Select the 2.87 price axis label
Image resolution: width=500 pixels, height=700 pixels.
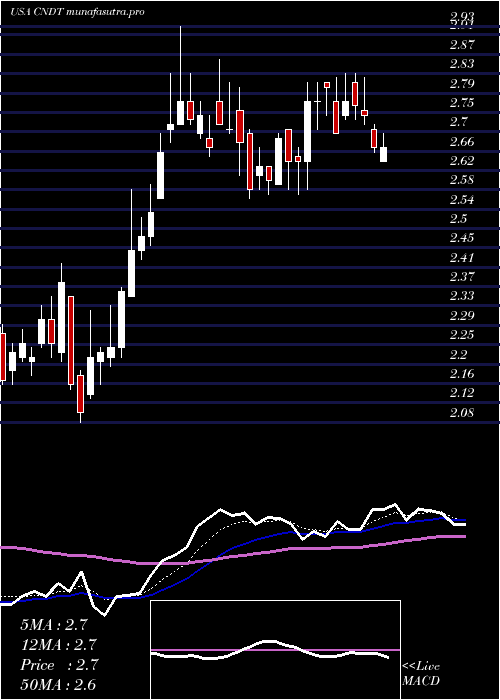(462, 45)
